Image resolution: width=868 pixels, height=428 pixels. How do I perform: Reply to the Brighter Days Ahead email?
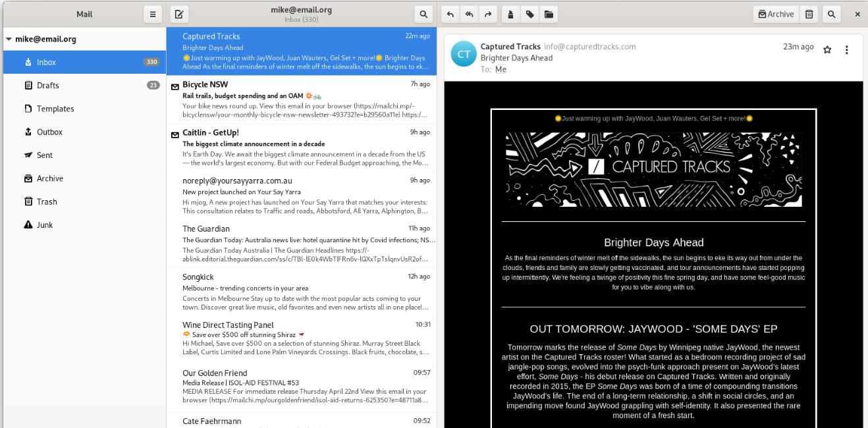[449, 14]
